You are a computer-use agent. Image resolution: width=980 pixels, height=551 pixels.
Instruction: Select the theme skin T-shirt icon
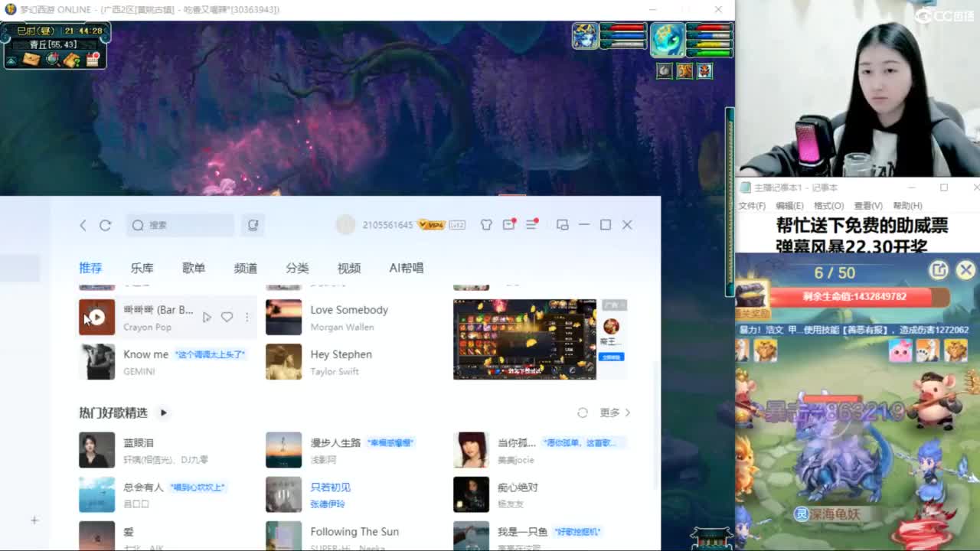click(x=488, y=224)
